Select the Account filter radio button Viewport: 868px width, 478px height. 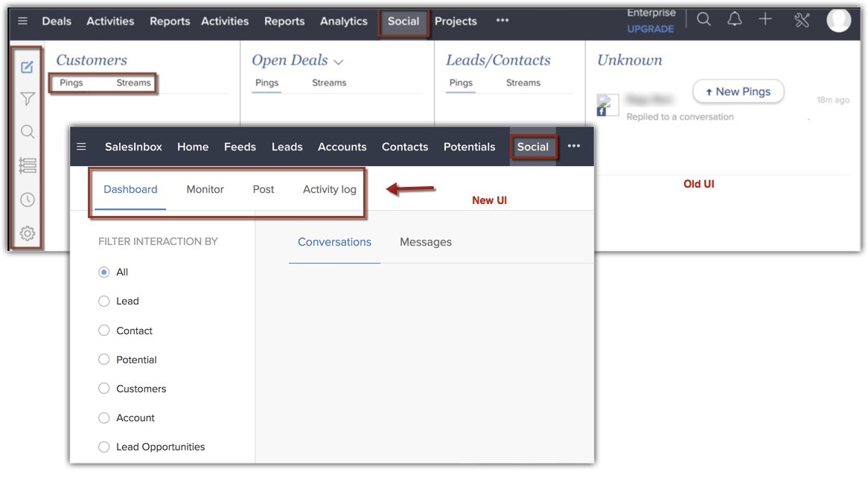103,418
